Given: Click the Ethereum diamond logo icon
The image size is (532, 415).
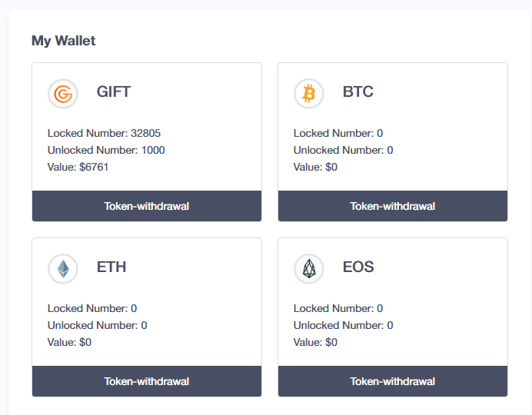Looking at the screenshot, I should [x=63, y=269].
